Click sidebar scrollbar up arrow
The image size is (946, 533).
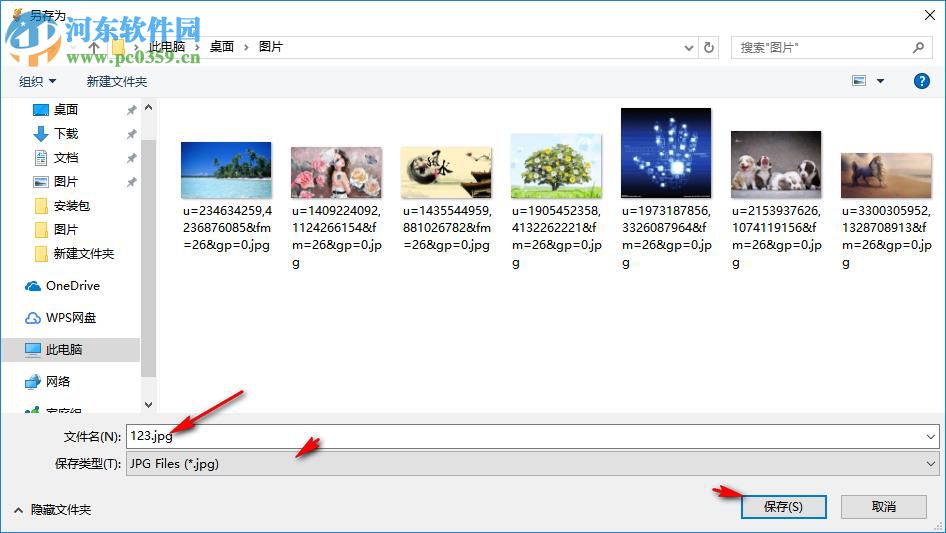click(x=148, y=107)
